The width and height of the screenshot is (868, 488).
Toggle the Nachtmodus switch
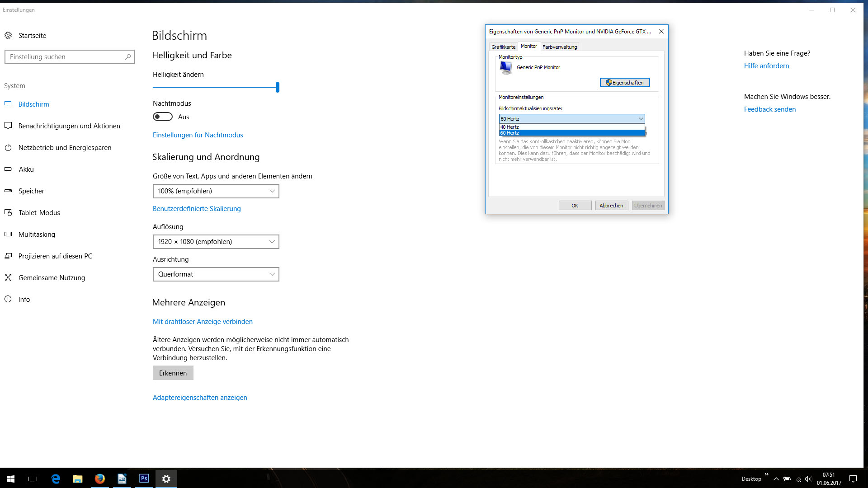point(163,117)
